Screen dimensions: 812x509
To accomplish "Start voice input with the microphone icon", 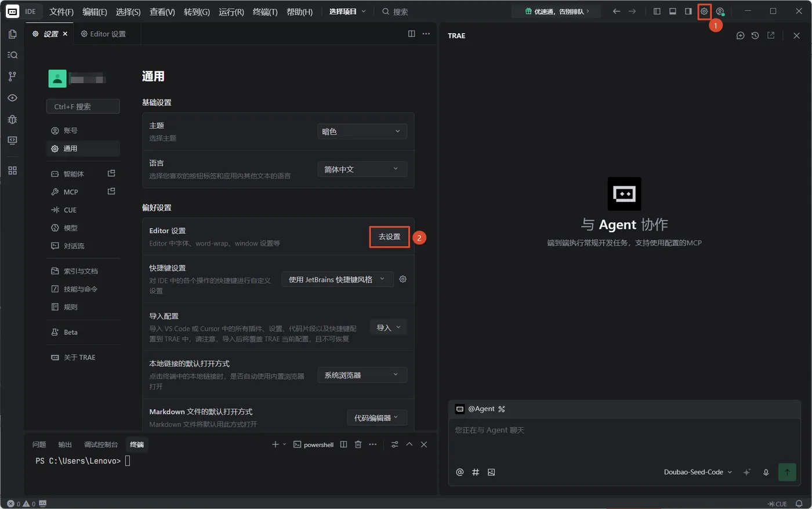I will coord(766,472).
